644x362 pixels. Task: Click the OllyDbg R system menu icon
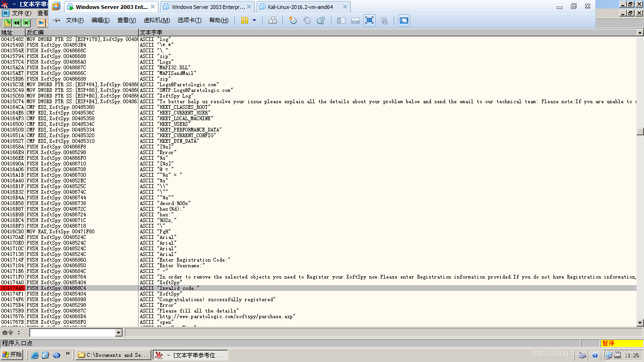(6, 13)
